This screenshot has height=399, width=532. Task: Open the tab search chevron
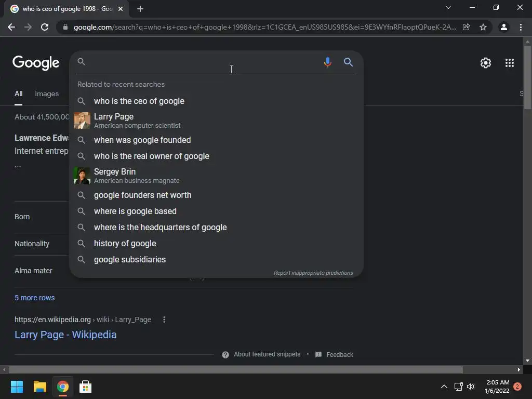pyautogui.click(x=448, y=7)
